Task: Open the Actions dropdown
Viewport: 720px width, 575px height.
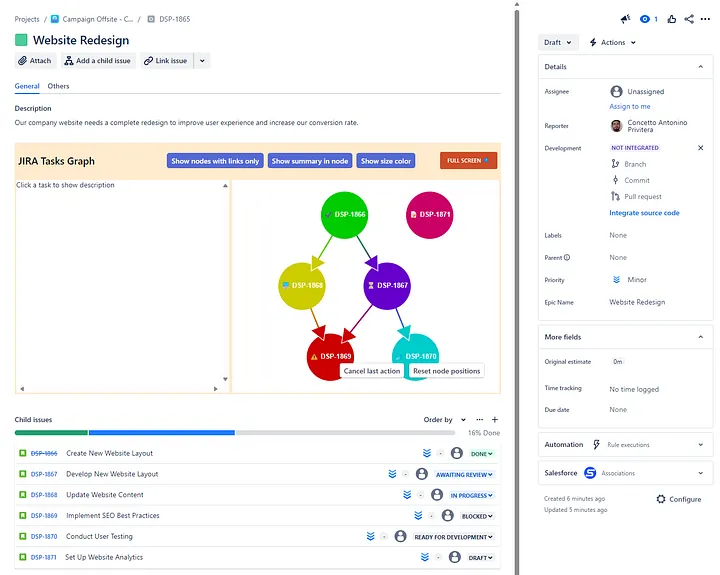Action: (x=612, y=43)
